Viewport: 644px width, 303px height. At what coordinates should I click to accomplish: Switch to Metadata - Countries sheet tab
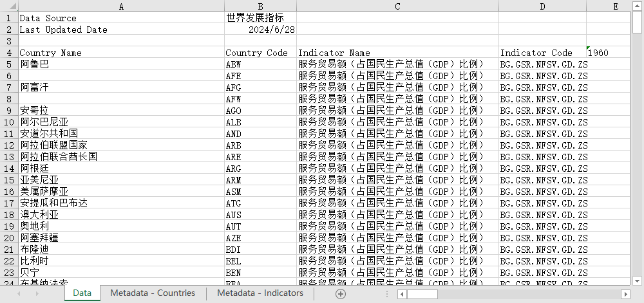pyautogui.click(x=152, y=293)
